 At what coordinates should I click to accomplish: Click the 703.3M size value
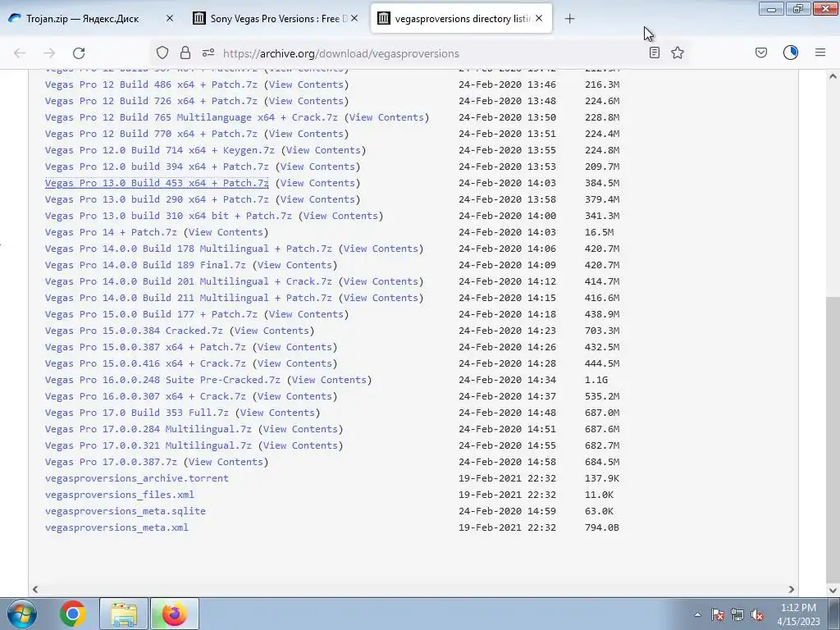point(602,331)
